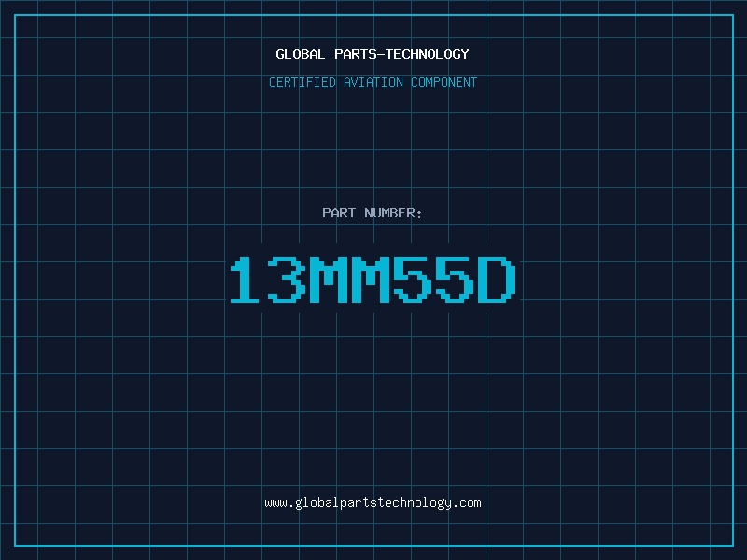Select the CERTIFIED AVIATION COMPONENT subtitle

pyautogui.click(x=373, y=82)
